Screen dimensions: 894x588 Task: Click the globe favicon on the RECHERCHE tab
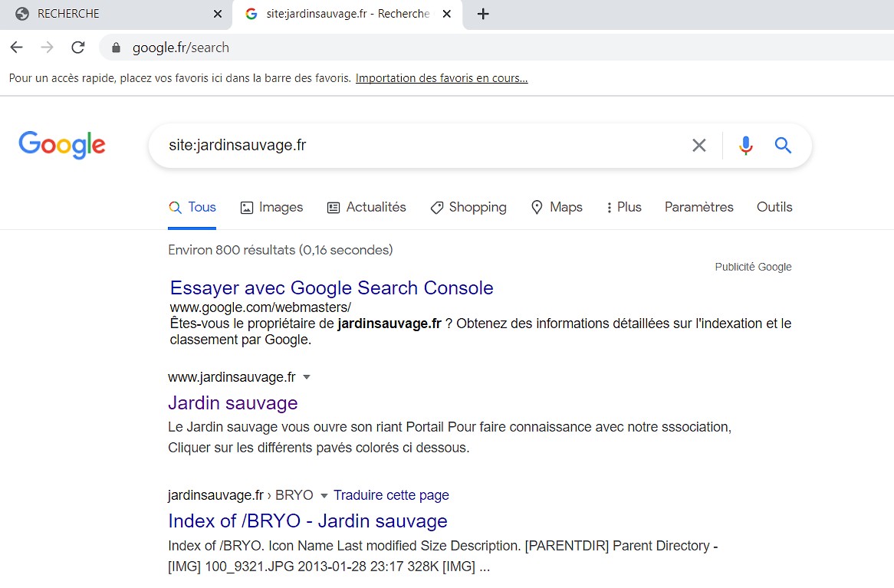22,14
